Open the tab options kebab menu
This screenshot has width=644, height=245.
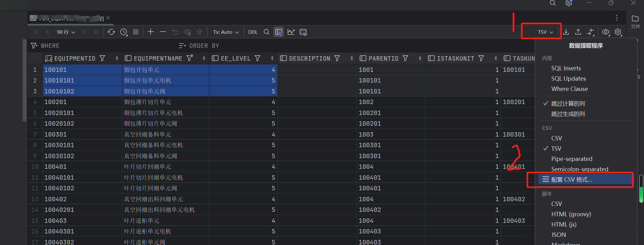617,18
